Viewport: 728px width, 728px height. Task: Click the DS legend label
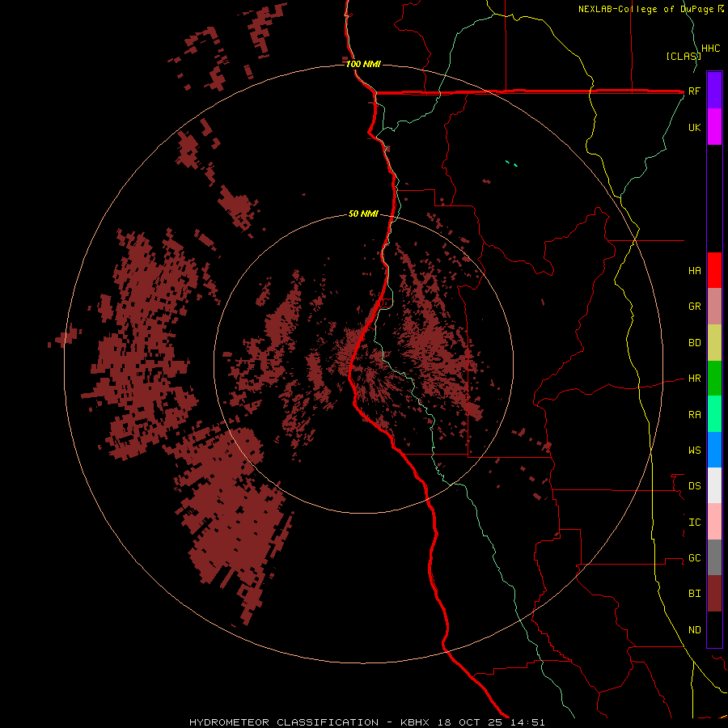[695, 485]
